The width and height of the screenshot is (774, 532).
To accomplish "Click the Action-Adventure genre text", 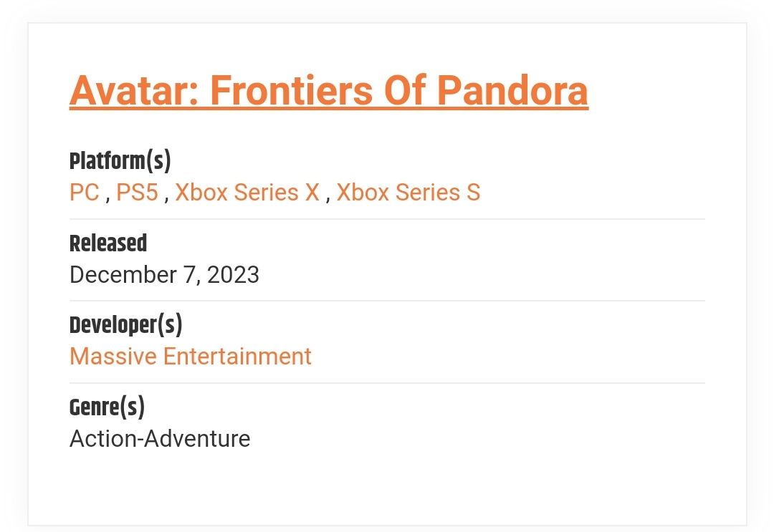I will pyautogui.click(x=160, y=438).
